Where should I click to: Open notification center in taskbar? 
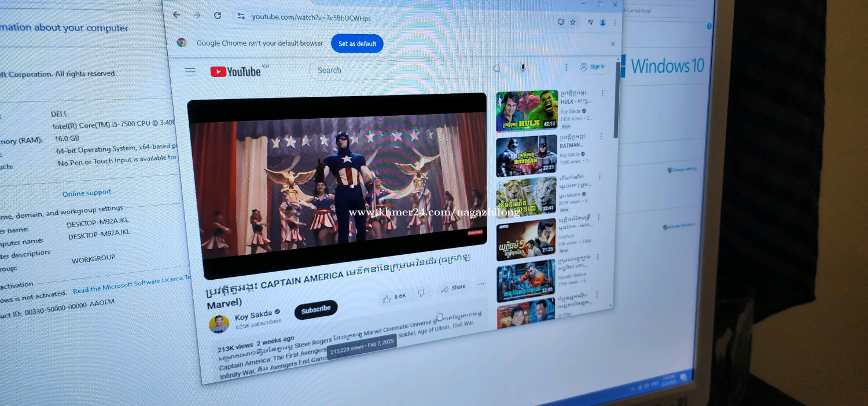click(683, 378)
